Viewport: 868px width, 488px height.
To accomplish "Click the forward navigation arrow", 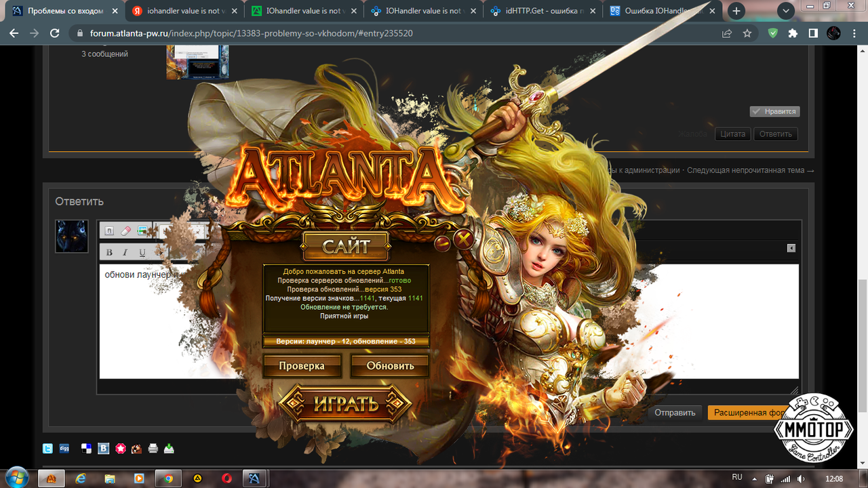I will 34,33.
